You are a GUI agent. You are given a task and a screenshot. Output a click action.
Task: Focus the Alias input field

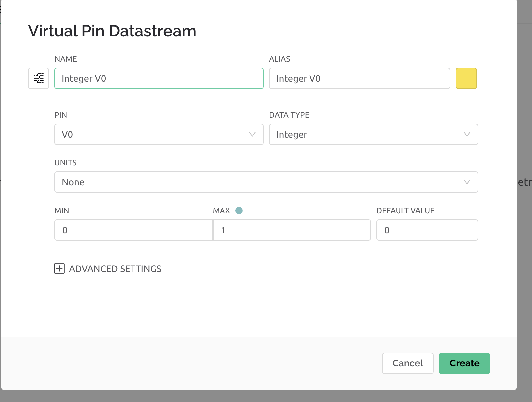[x=359, y=78]
